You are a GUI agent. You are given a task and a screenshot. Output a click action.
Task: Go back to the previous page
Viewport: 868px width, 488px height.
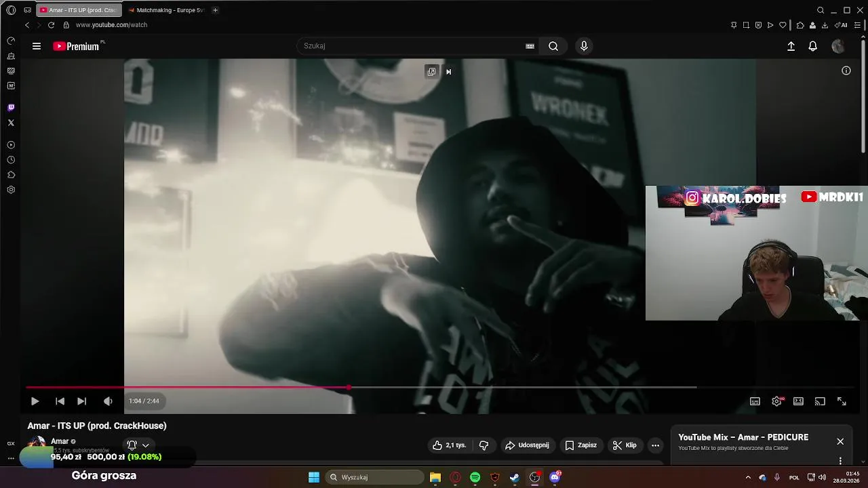tap(27, 25)
